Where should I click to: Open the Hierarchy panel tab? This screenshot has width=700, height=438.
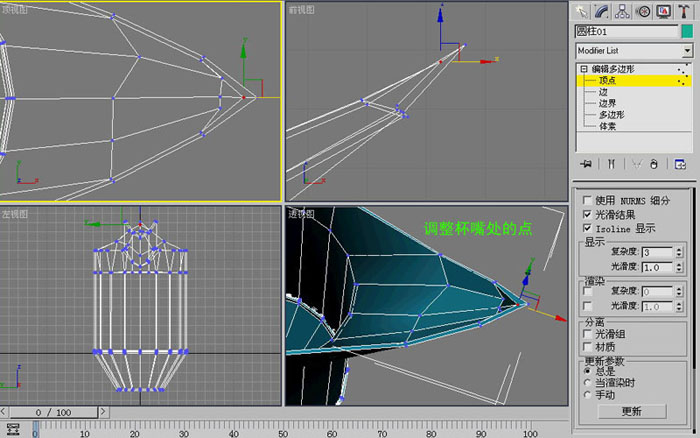tap(622, 12)
